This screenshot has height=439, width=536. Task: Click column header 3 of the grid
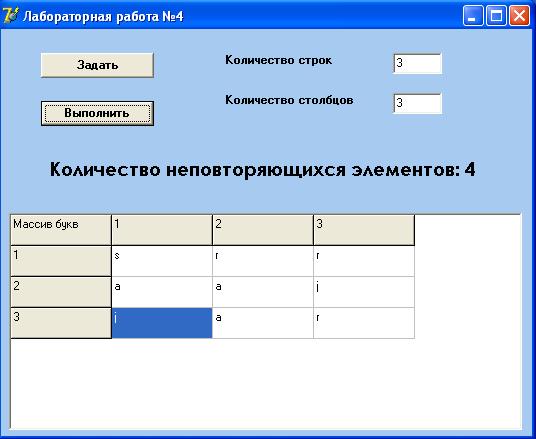pos(364,230)
